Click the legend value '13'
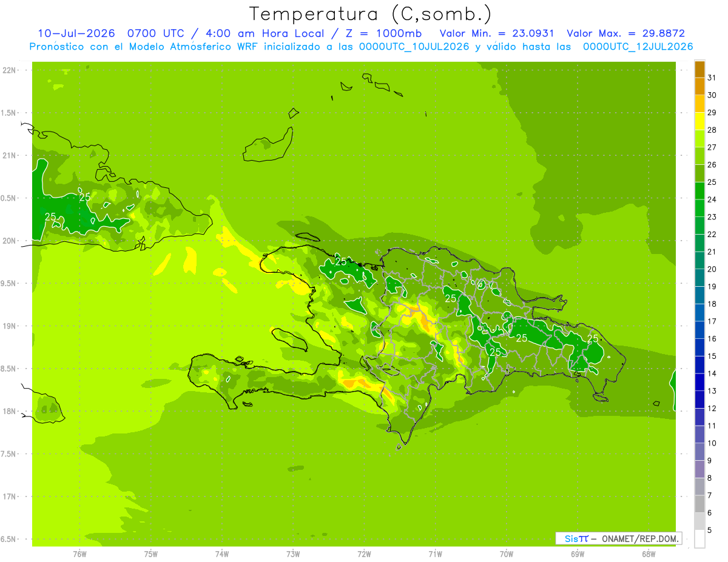This screenshot has height=562, width=728. point(712,391)
